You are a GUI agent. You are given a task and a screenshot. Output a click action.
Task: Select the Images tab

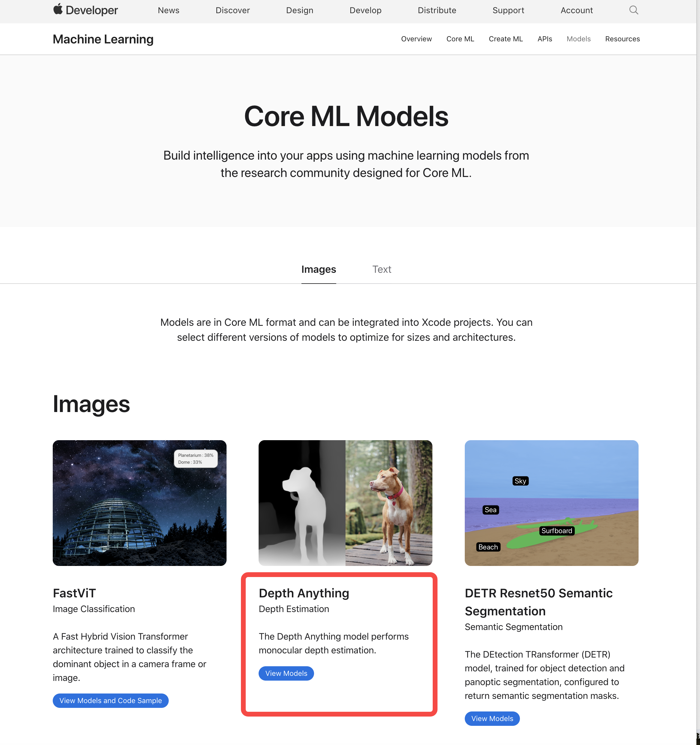pos(319,269)
